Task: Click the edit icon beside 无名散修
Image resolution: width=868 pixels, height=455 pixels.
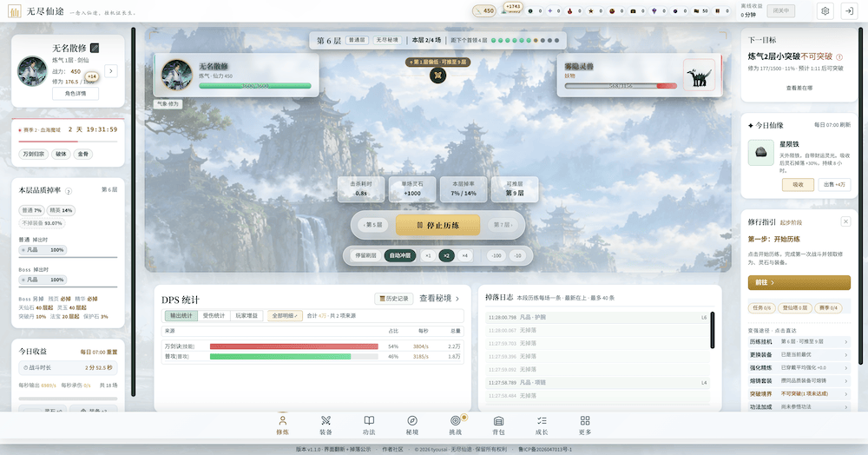Action: [x=95, y=48]
